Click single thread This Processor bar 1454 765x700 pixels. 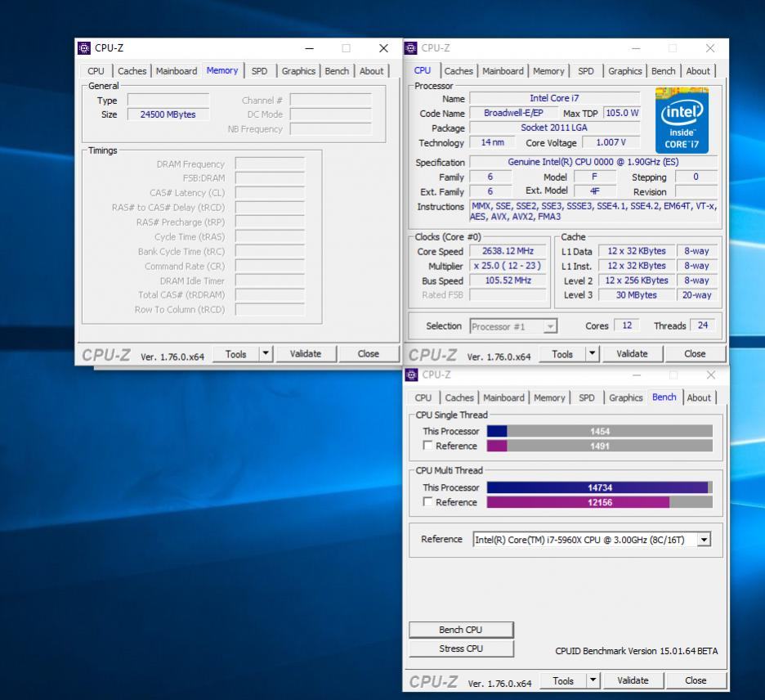[x=600, y=431]
